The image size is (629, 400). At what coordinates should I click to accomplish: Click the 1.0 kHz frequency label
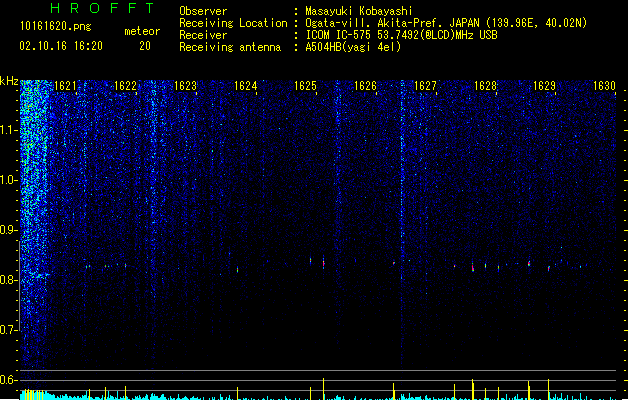pyautogui.click(x=8, y=180)
